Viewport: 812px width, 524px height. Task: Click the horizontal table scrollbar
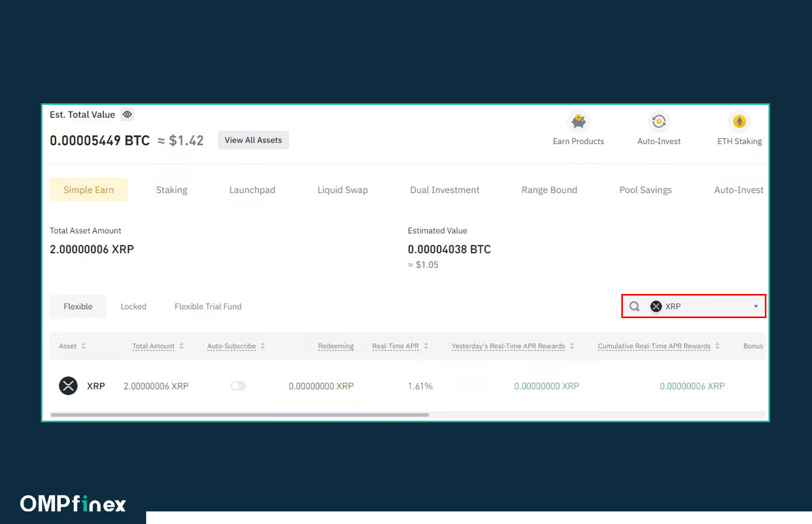coord(239,415)
